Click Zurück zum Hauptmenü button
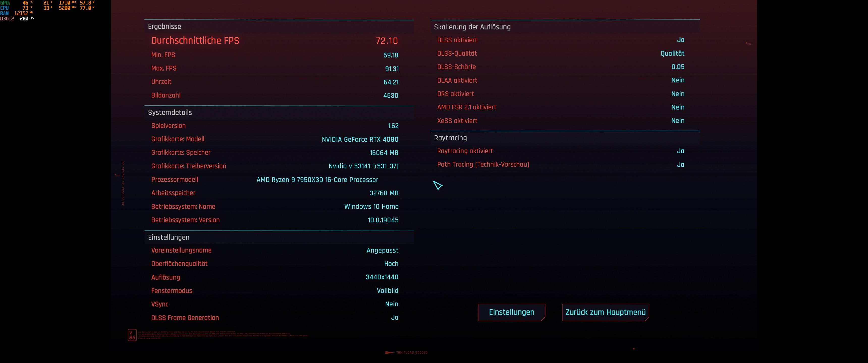This screenshot has width=868, height=363. [x=605, y=312]
